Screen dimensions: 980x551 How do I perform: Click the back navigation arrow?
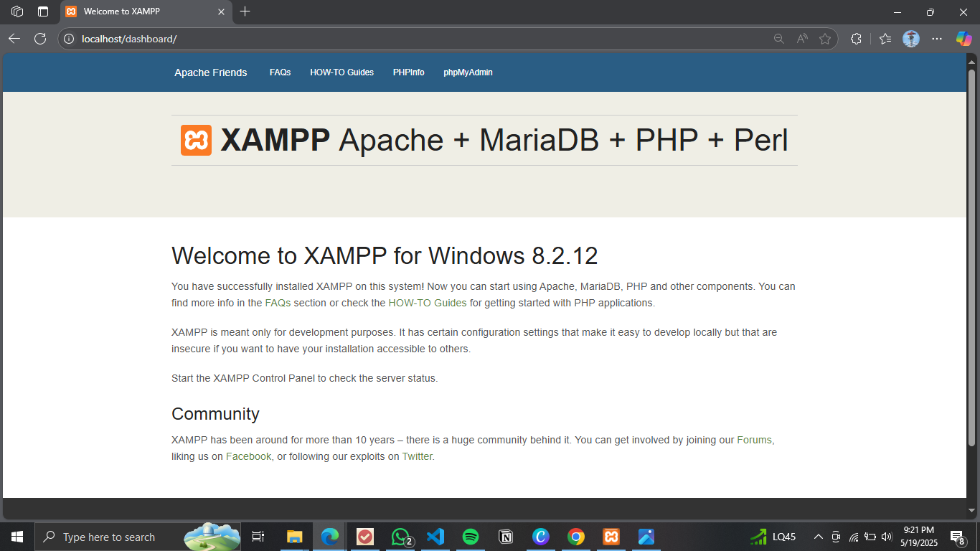[x=14, y=39]
